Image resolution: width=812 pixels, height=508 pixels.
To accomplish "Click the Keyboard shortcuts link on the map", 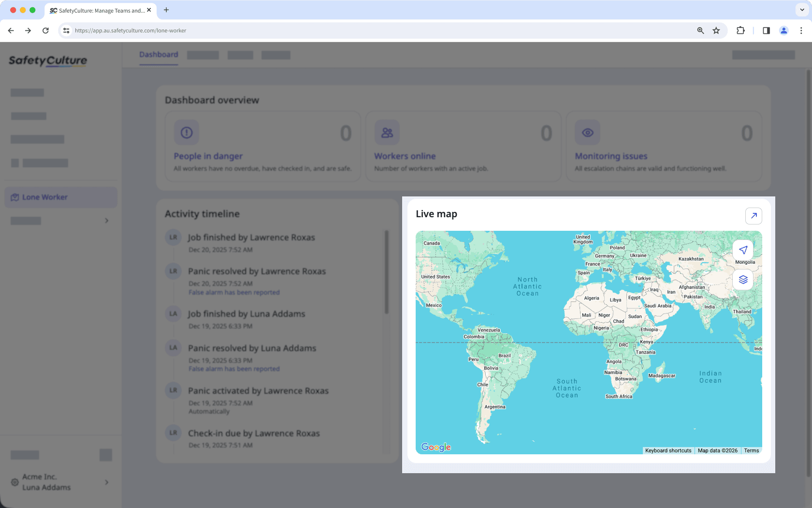I will tap(668, 450).
